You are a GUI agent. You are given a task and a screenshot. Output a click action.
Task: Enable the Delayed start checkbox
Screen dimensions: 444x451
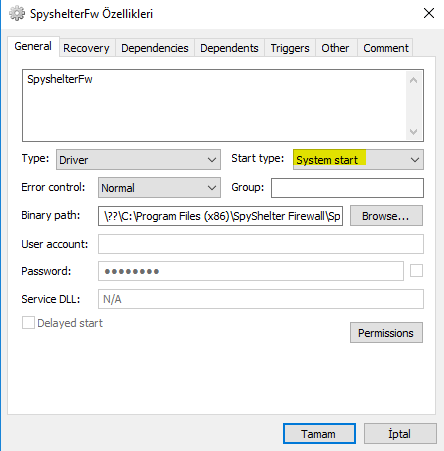tap(28, 323)
